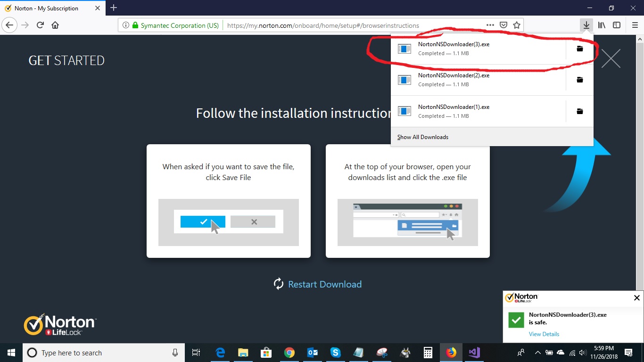Open View Details in Norton notification
Screen dimensions: 644x362
pyautogui.click(x=544, y=334)
